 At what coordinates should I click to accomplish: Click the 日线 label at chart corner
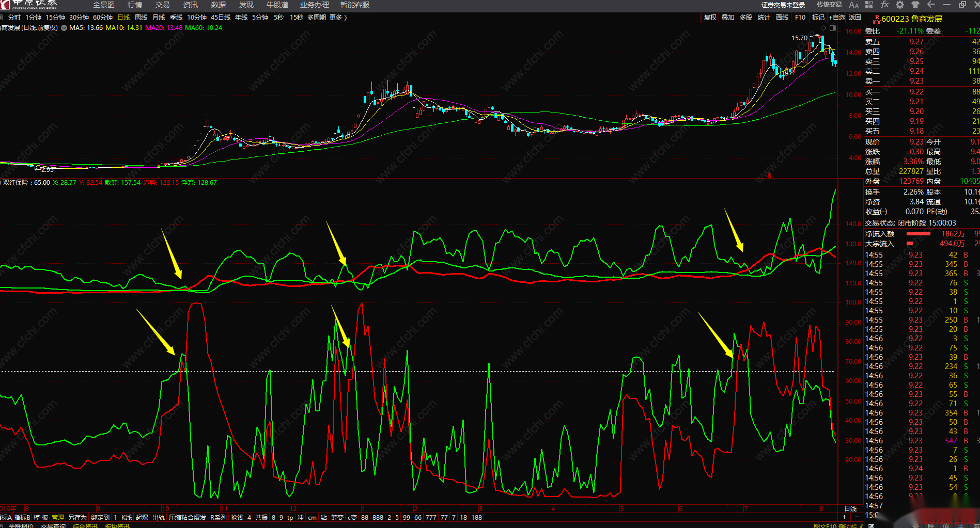tap(850, 509)
